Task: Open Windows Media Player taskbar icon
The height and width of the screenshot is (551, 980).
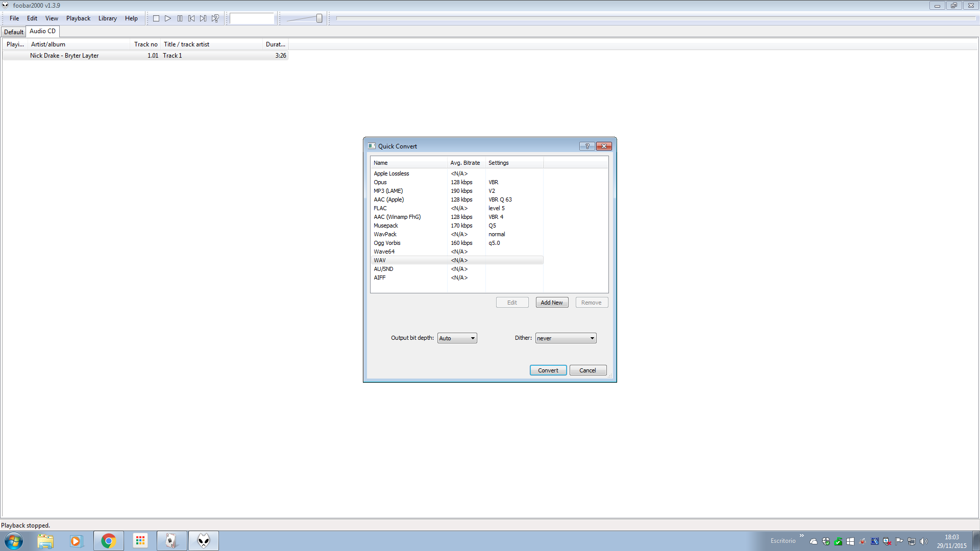Action: pos(77,541)
